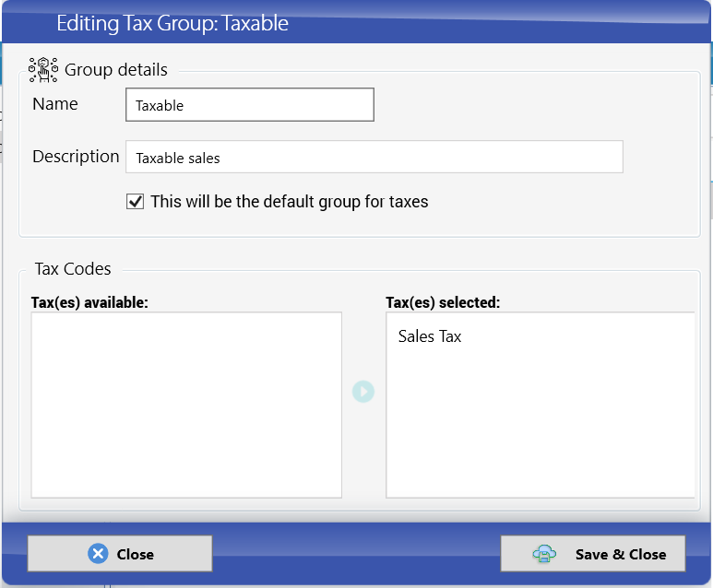Click the Group details icon
The height and width of the screenshot is (588, 713).
click(x=43, y=70)
